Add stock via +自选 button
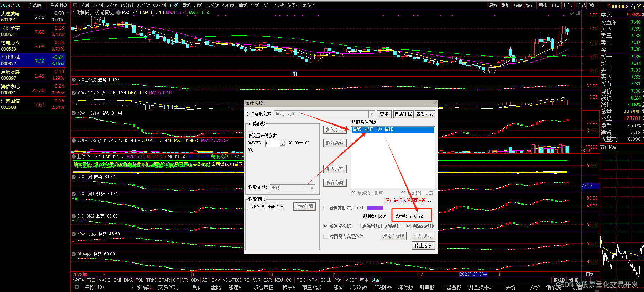 (580, 5)
